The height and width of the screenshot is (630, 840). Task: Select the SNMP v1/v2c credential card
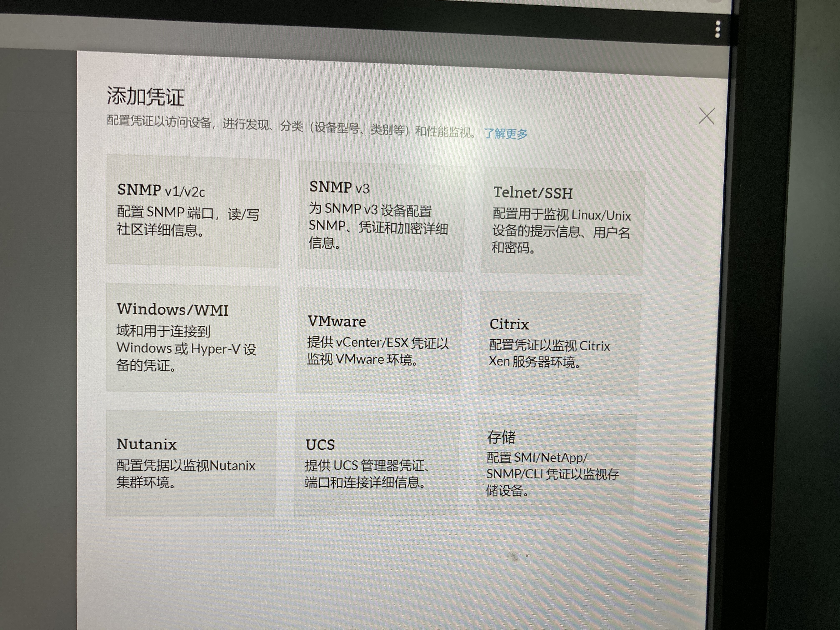coord(161,190)
